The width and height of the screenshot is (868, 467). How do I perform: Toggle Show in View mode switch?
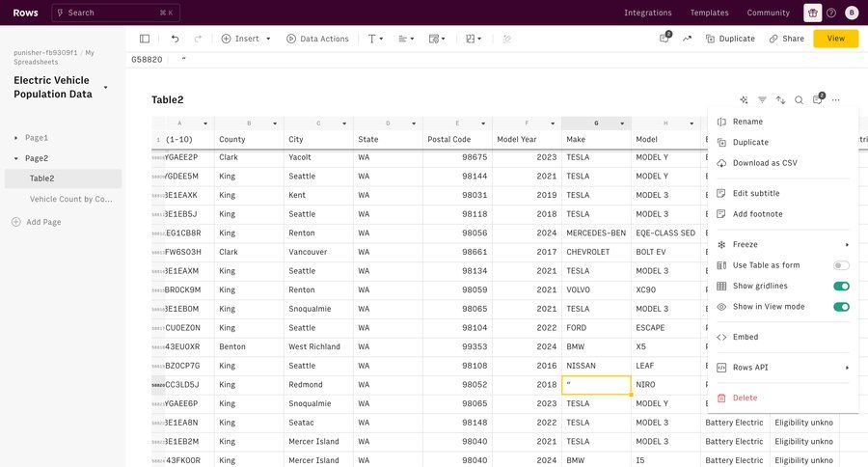[841, 307]
